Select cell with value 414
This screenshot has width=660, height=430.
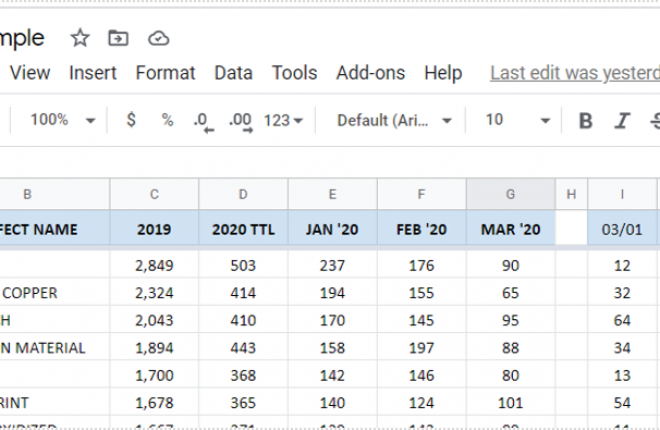click(243, 292)
